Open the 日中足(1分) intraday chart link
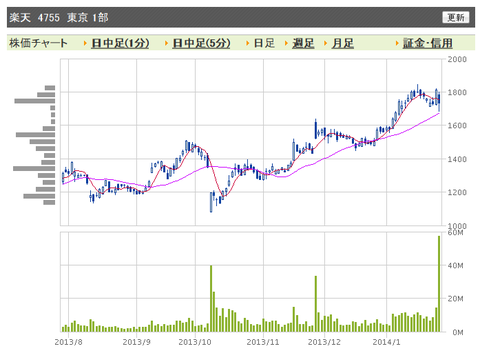This screenshot has width=480, height=362. tap(120, 43)
